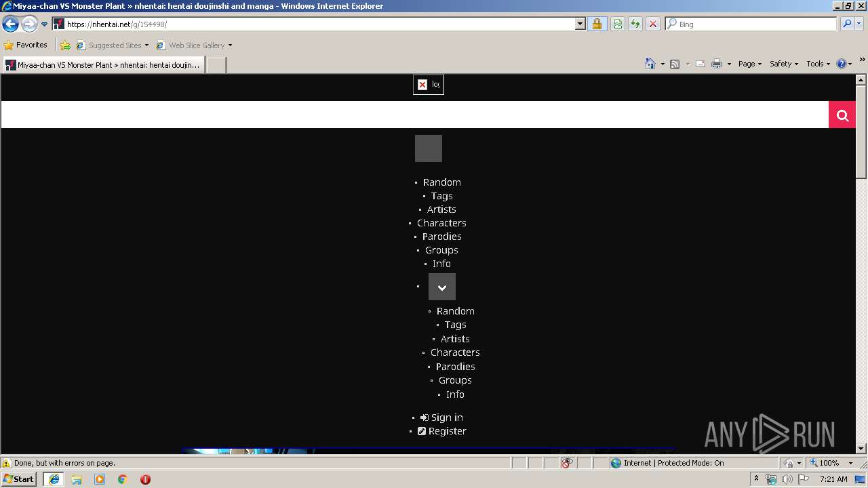Click the Help question mark icon
The width and height of the screenshot is (868, 488).
[x=842, y=64]
